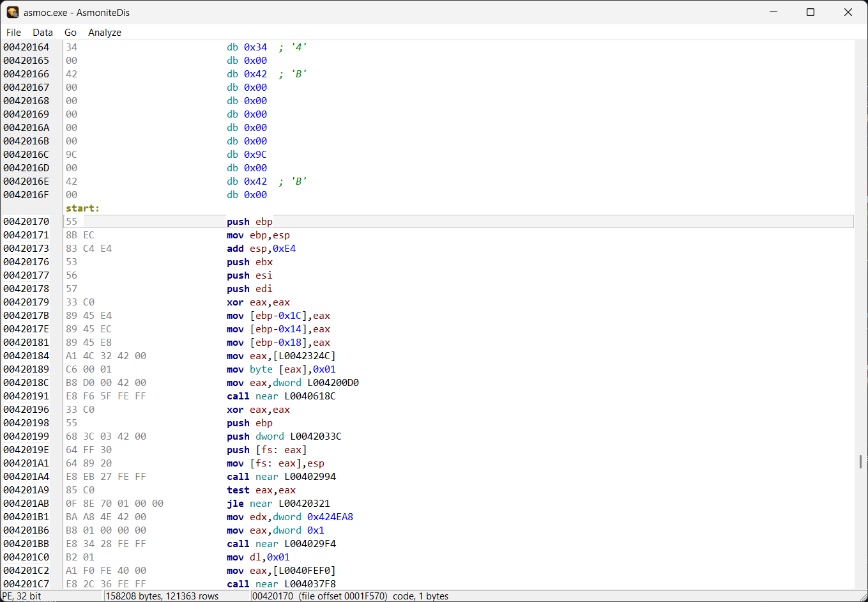
Task: Open the Analyze menu
Action: point(105,32)
